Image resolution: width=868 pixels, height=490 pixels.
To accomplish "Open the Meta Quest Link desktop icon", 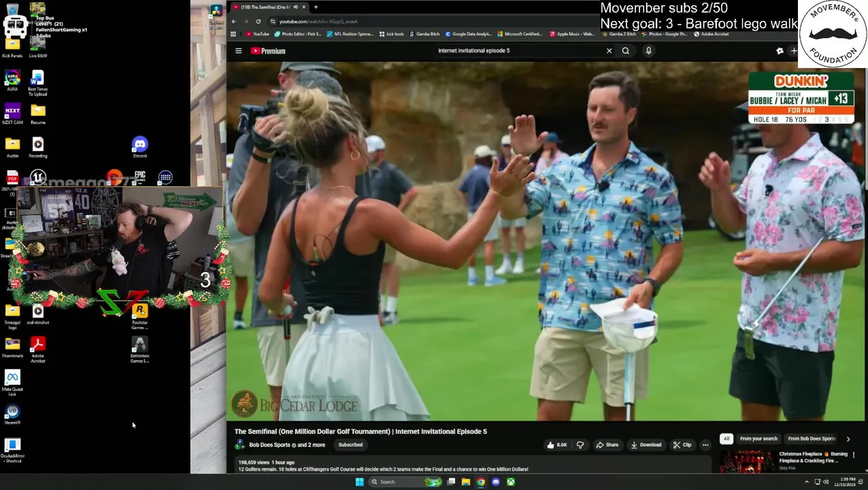I will [x=12, y=384].
